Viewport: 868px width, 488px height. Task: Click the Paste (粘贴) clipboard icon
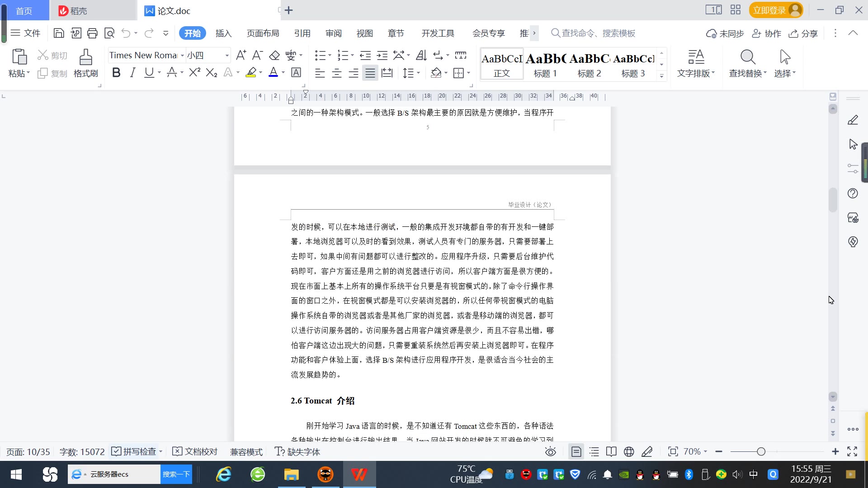pos(19,57)
